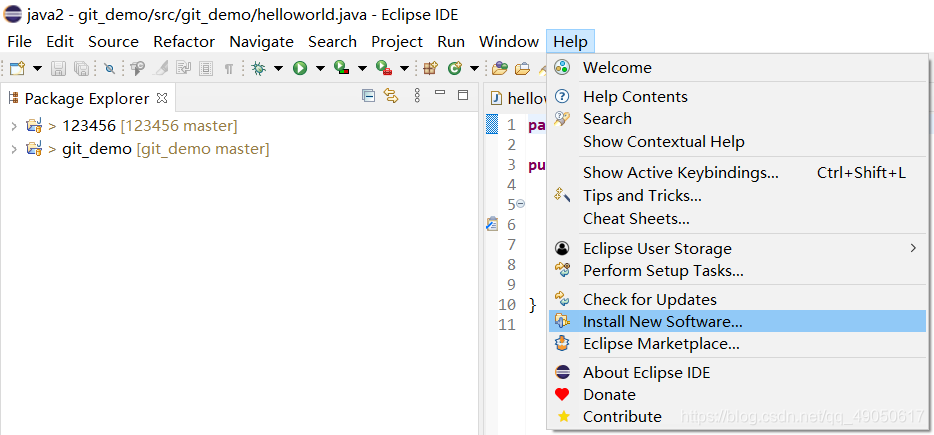Viewport: 934px width, 435px height.
Task: Minimize the Package Explorer panel
Action: (x=440, y=92)
